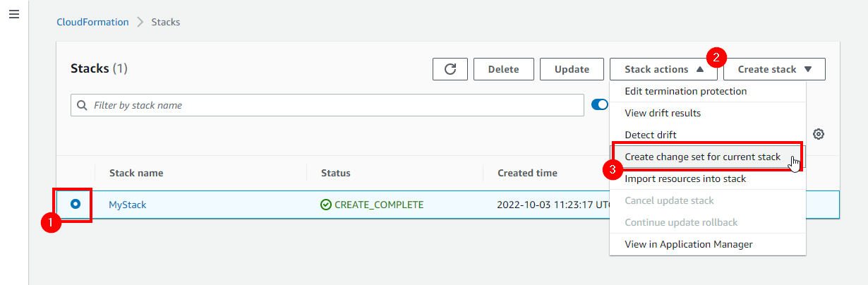Viewport: 868px width, 285px height.
Task: Choose Edit termination protection
Action: (x=708, y=91)
